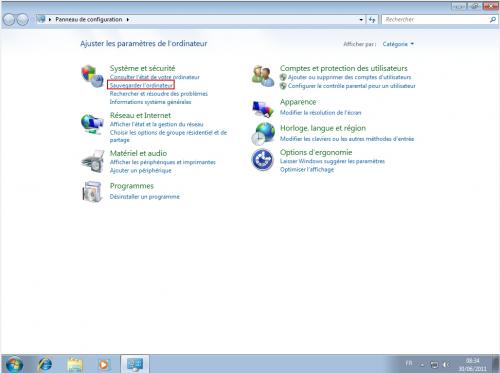Expand arrow after Panneau de configuration breadcrumb
The image size is (500, 373).
(x=128, y=20)
